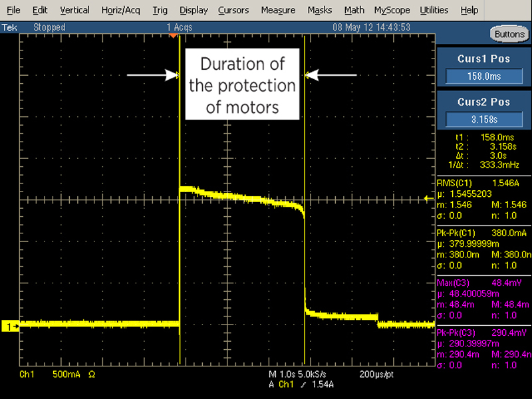Screen dimensions: 532x399
Task: Open the MyScope menu
Action: (x=392, y=11)
